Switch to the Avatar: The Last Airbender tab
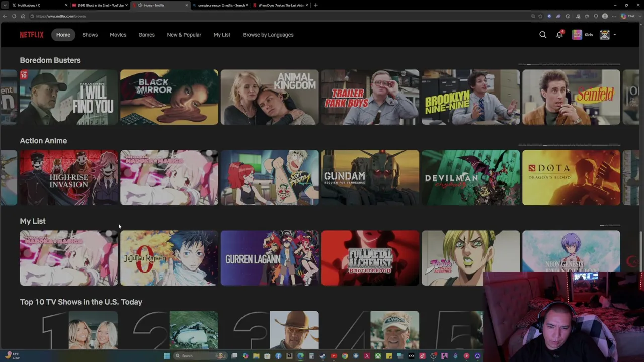Image resolution: width=644 pixels, height=362 pixels. click(281, 5)
